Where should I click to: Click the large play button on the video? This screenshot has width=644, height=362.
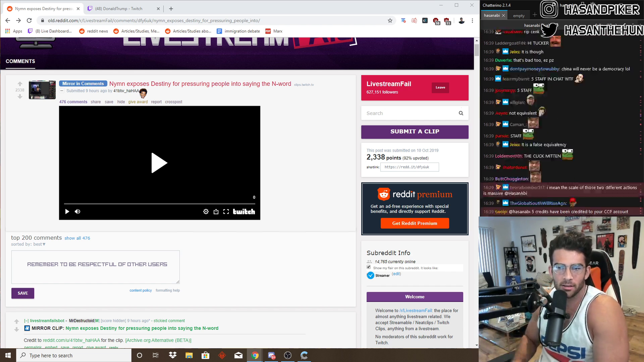159,163
